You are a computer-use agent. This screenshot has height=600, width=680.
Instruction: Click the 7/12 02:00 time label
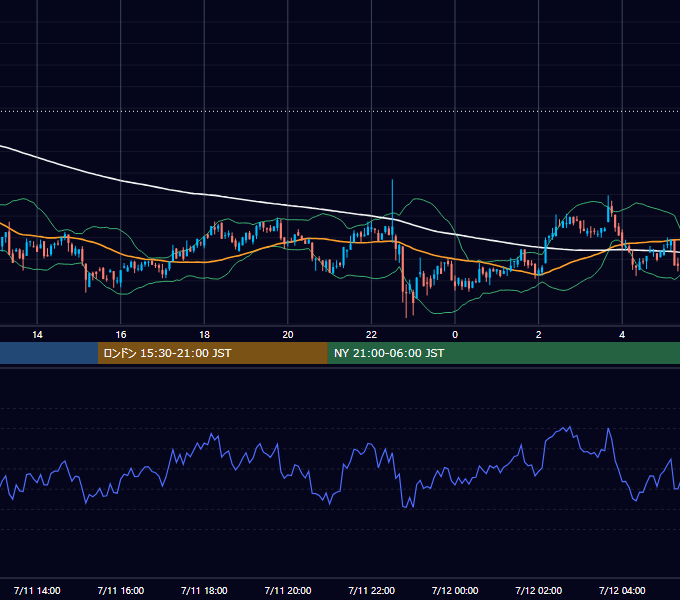539,590
